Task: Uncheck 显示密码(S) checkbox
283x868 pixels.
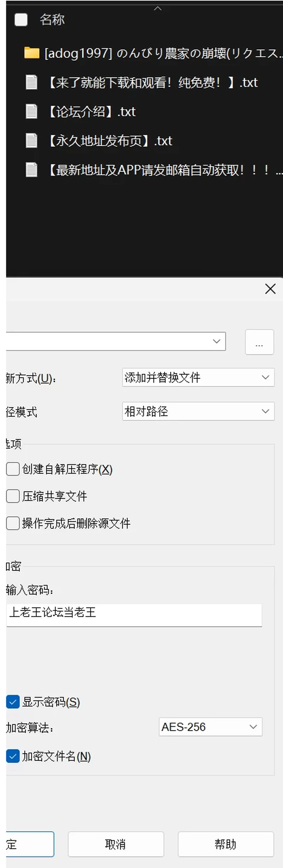Action: pyautogui.click(x=13, y=702)
